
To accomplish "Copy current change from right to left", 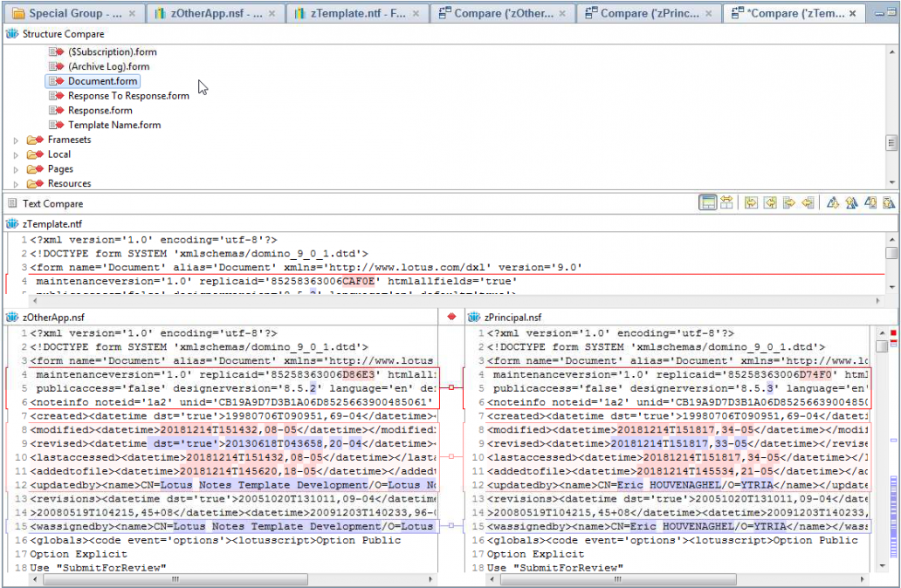I will pos(808,202).
